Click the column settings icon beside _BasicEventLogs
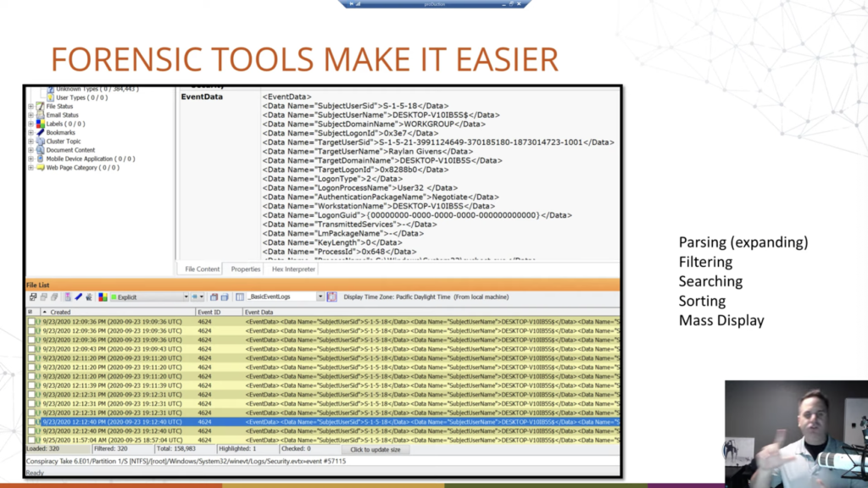868x488 pixels. tap(240, 297)
